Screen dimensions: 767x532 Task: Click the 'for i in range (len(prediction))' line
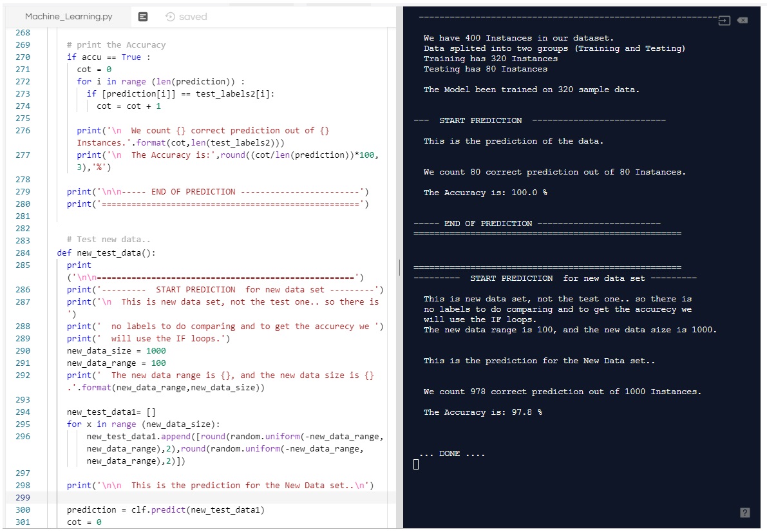[160, 82]
